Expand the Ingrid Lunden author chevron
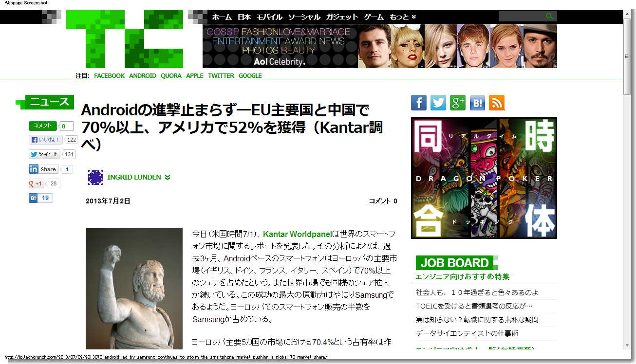 tap(168, 177)
